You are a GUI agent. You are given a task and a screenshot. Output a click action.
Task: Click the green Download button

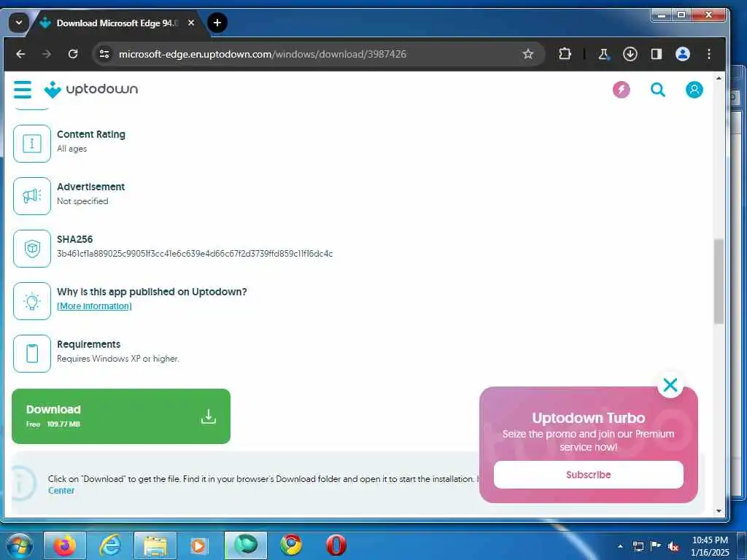[121, 416]
